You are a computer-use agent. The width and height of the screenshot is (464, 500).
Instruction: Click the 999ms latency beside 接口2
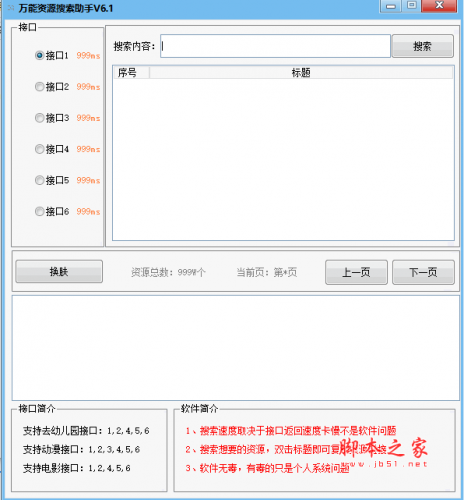88,87
